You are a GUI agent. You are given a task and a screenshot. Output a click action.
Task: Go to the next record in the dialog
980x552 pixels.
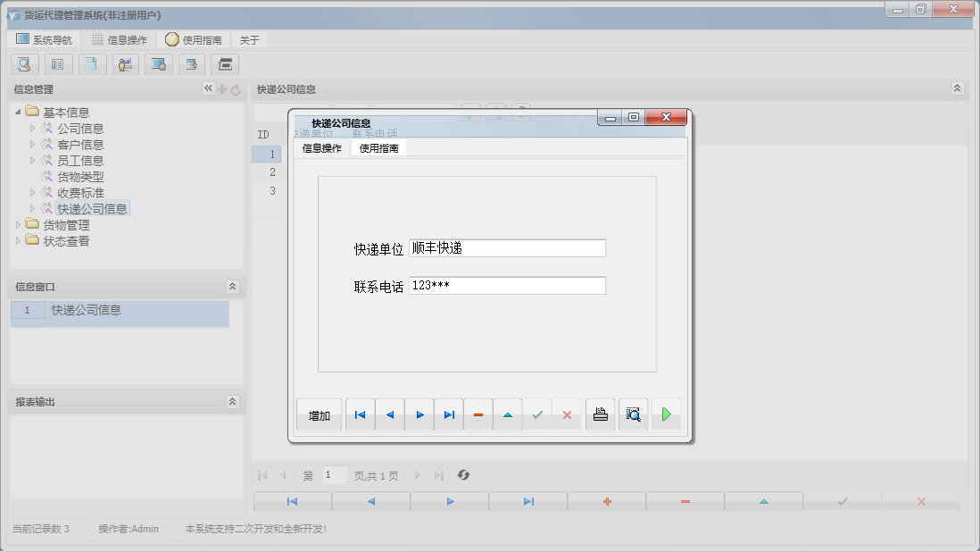coord(419,414)
